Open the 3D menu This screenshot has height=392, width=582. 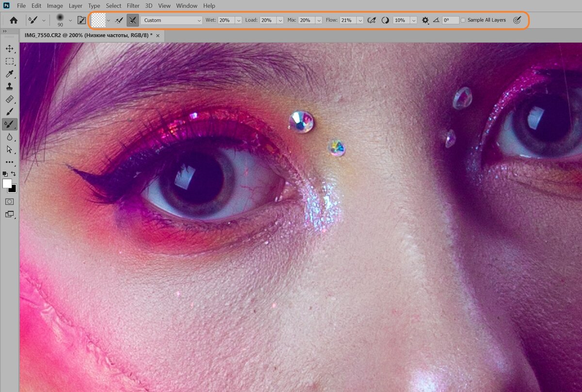tap(149, 6)
